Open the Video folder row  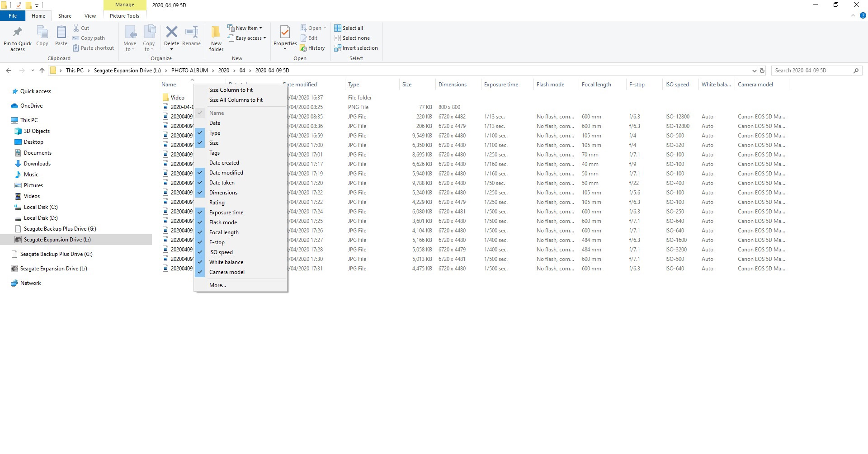click(x=177, y=98)
